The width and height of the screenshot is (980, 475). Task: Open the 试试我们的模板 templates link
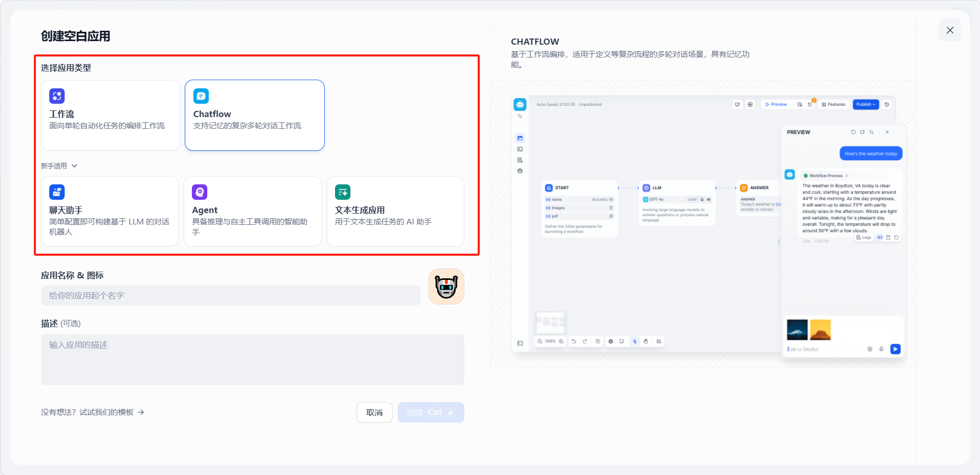[93, 412]
